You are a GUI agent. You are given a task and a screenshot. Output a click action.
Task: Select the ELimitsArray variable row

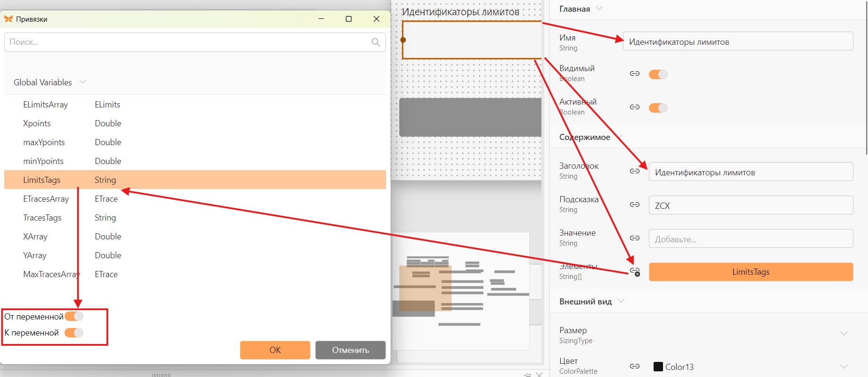tap(195, 104)
